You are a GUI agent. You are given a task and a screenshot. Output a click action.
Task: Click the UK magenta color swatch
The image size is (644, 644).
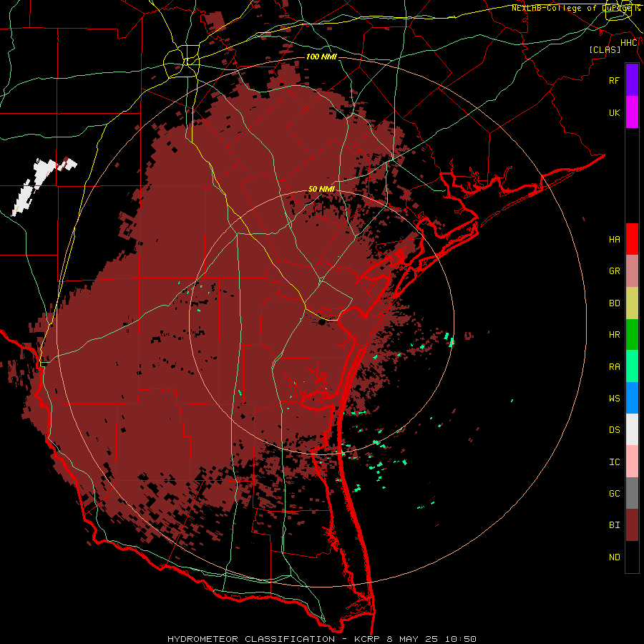[632, 112]
